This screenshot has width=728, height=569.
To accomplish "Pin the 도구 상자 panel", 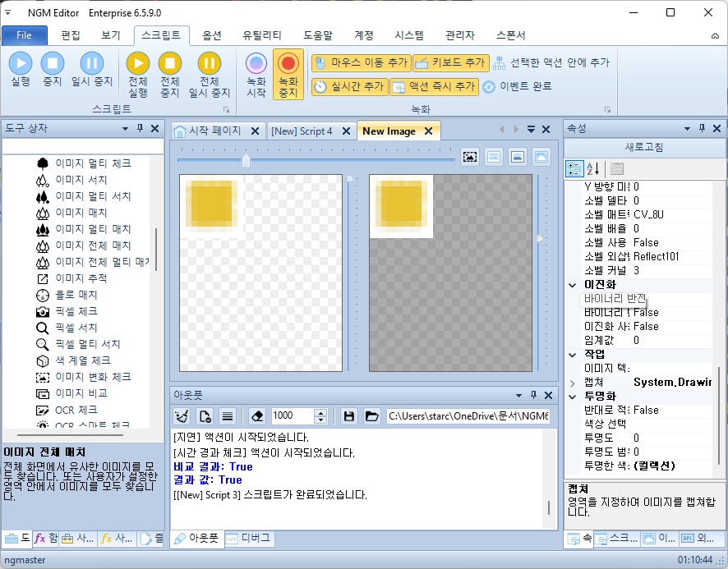I will click(140, 128).
